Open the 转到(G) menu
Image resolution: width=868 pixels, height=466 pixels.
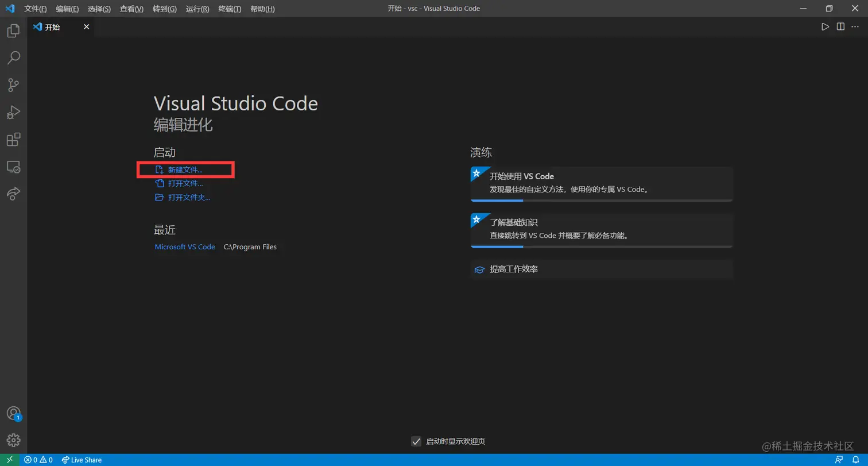point(165,9)
